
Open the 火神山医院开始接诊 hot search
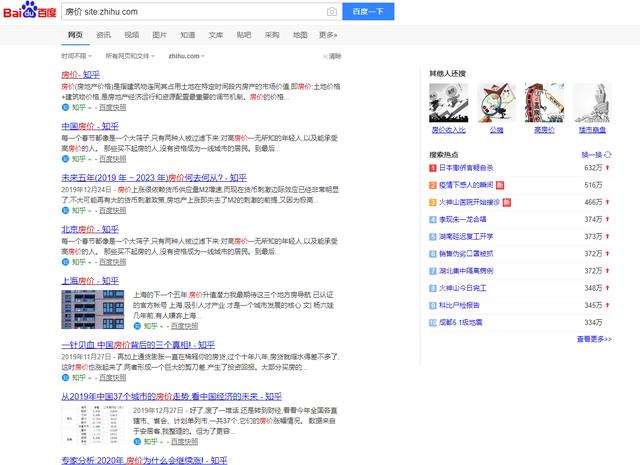click(x=469, y=202)
